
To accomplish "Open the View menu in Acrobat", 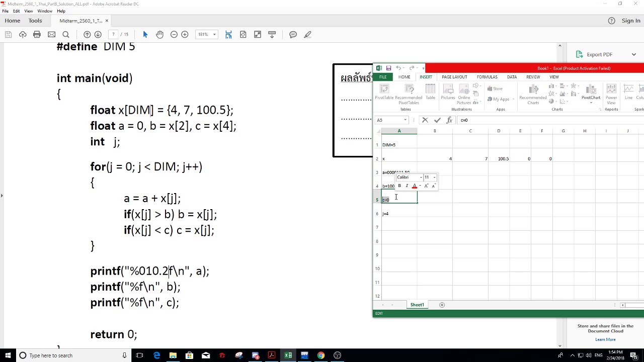I will 29,11.
